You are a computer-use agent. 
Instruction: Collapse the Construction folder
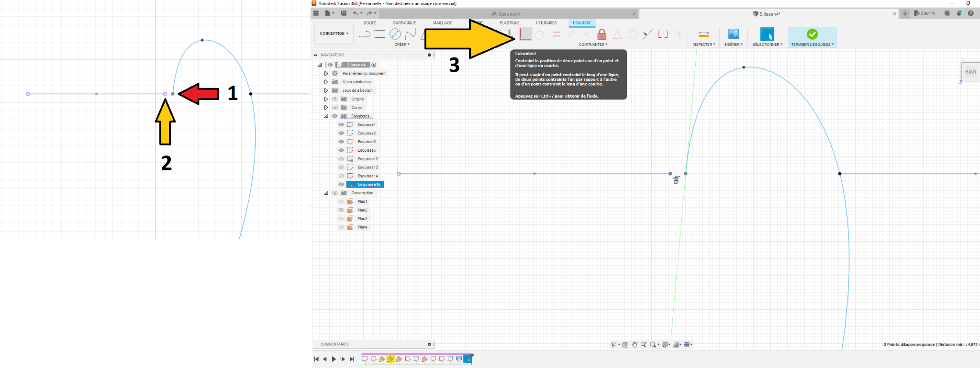[x=326, y=193]
